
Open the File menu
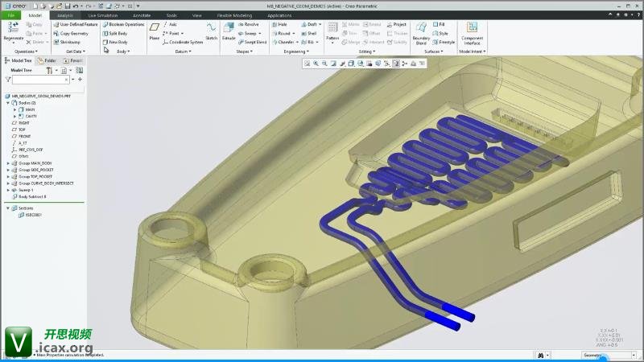tap(12, 15)
